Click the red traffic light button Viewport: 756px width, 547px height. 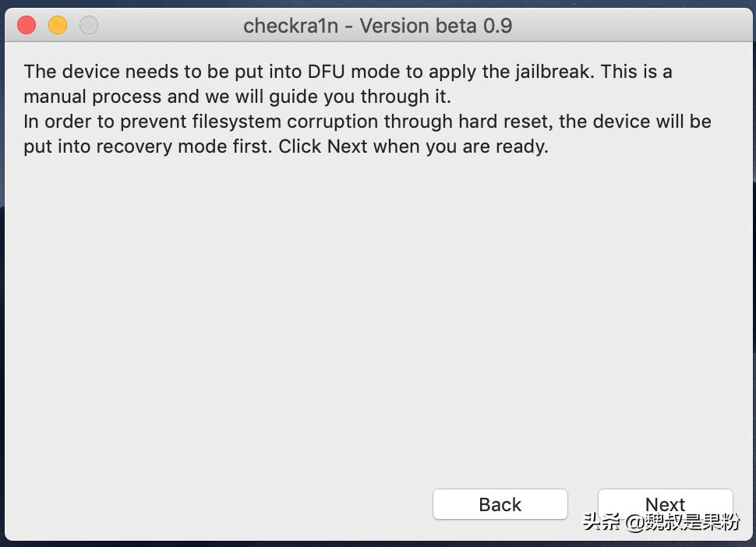26,25
